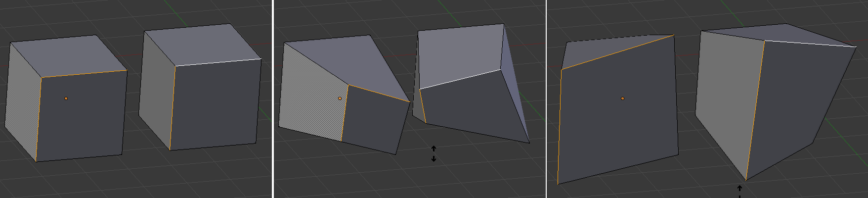868x198 pixels.
Task: Select the orange origin dot in the middle panel
Action: pyautogui.click(x=340, y=99)
